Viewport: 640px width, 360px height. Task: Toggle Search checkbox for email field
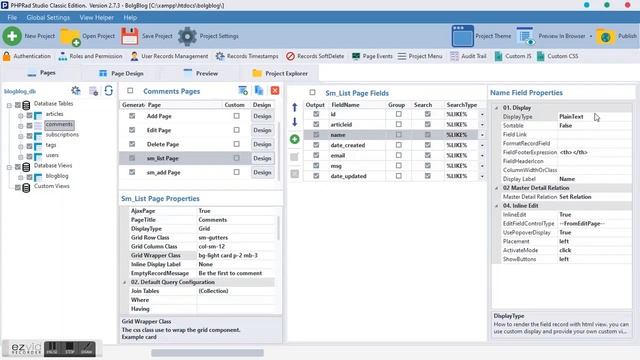click(x=427, y=155)
